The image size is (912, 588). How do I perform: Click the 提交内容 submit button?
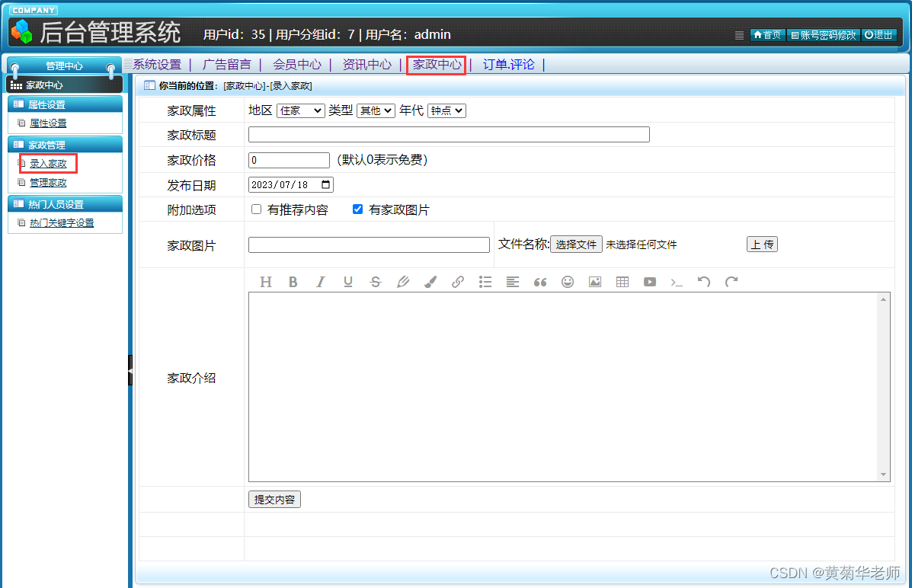pos(274,499)
